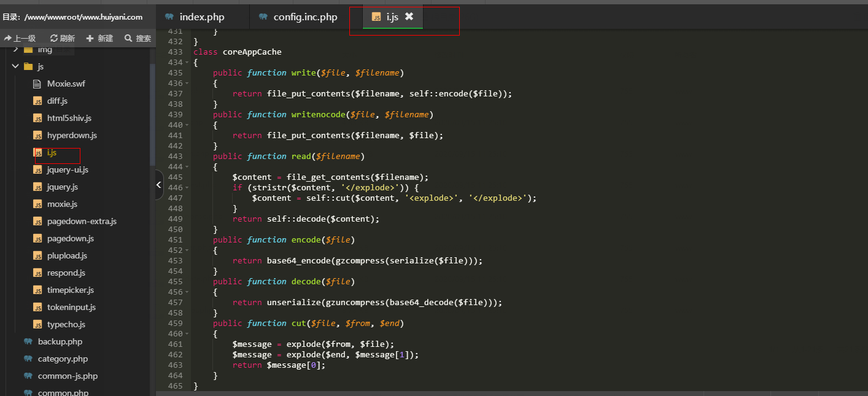Click the 上一级 go-up button

pos(20,38)
